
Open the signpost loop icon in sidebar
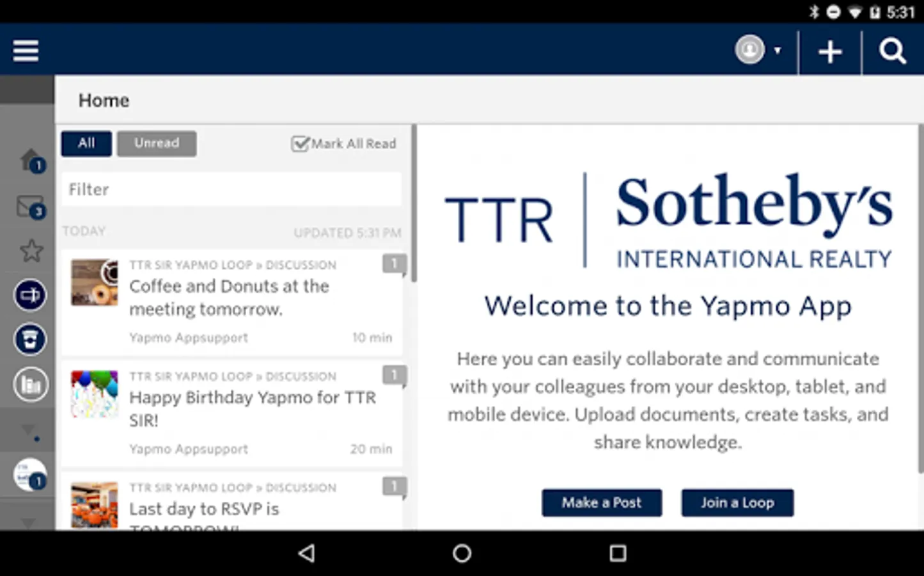coord(30,295)
